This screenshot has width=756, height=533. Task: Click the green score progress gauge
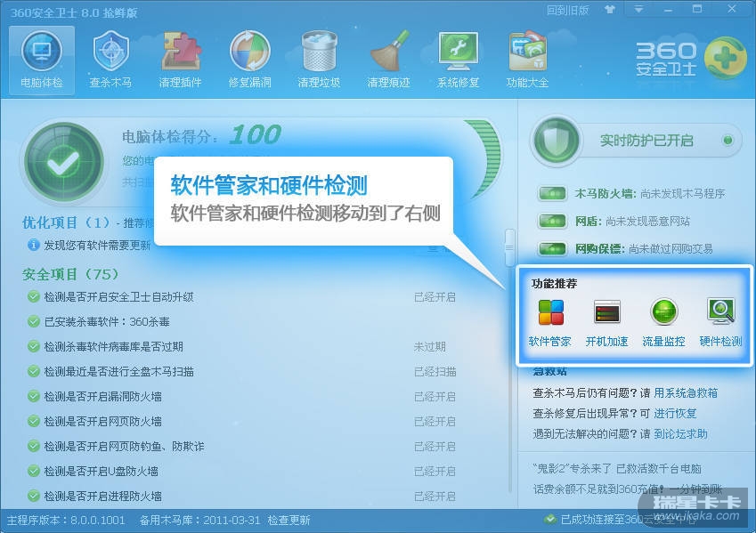click(484, 159)
